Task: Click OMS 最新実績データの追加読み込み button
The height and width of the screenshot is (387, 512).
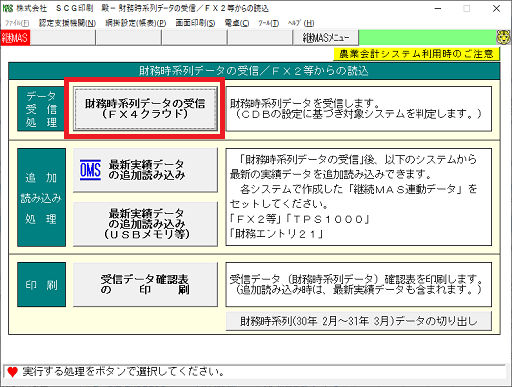Action: [x=145, y=170]
